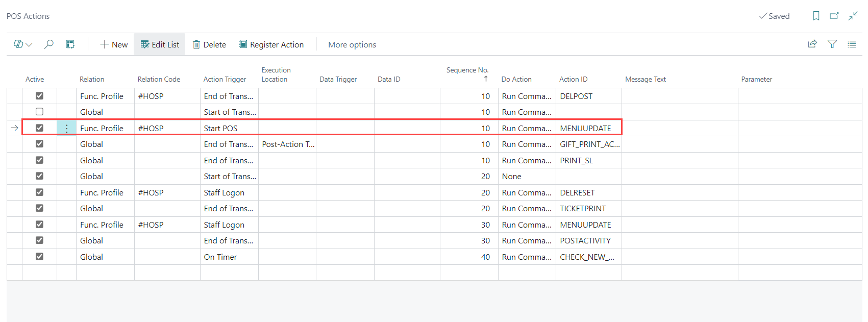Click Register Action button
The image size is (868, 322).
click(271, 44)
